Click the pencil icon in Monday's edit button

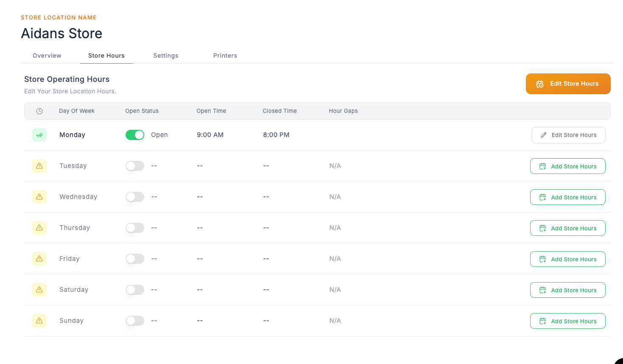(x=544, y=134)
